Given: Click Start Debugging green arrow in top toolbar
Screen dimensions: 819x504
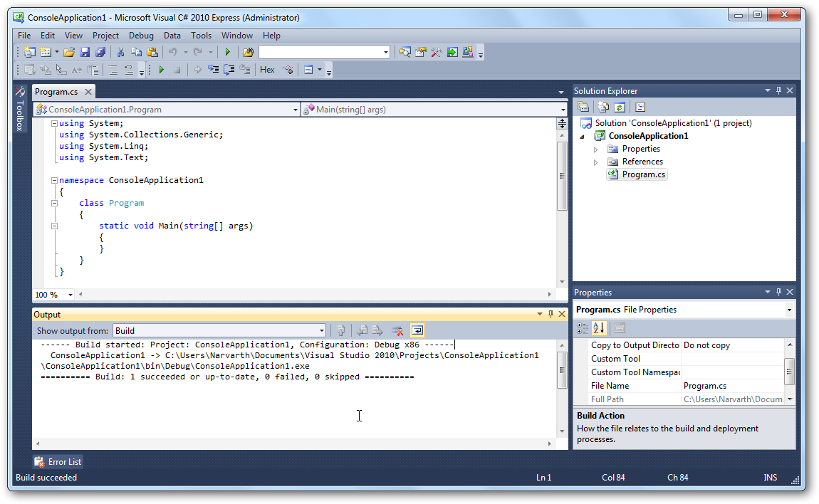Looking at the screenshot, I should 227,52.
